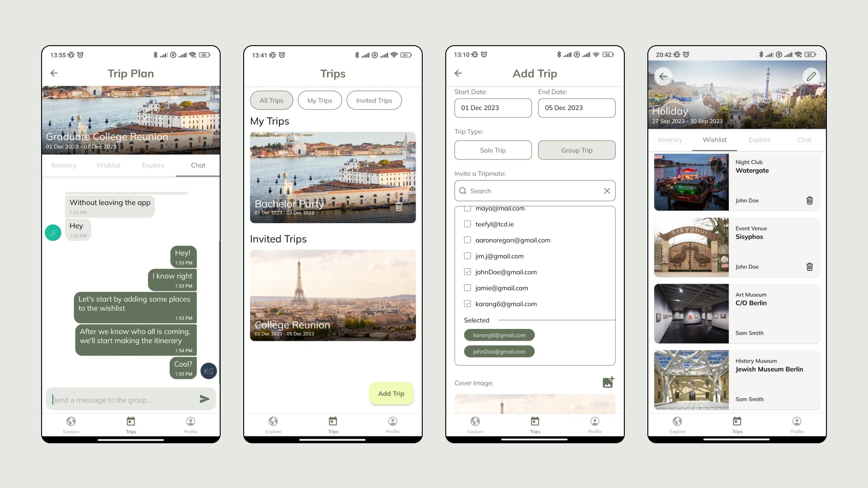
Task: Click the Add Trip button
Action: coord(391,393)
